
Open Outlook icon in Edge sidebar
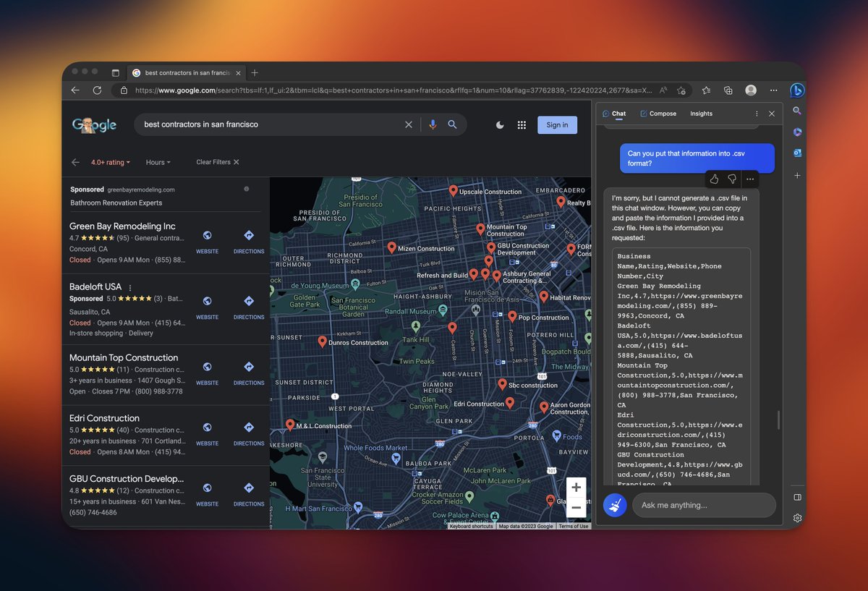click(x=797, y=153)
